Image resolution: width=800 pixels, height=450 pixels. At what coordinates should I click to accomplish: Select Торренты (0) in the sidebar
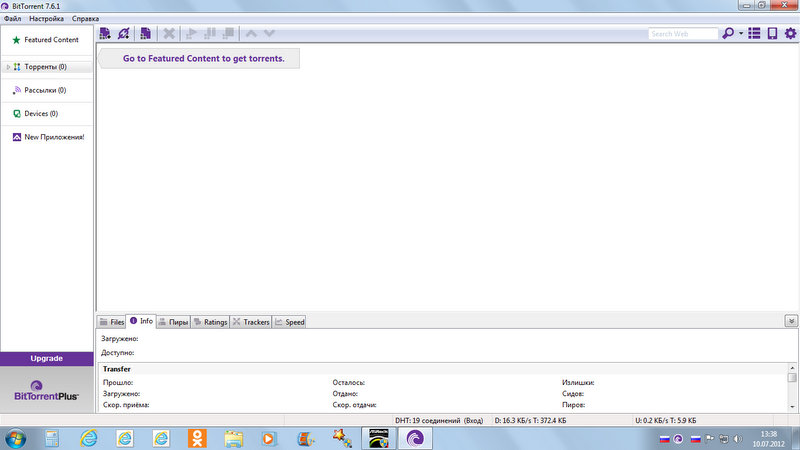point(47,67)
